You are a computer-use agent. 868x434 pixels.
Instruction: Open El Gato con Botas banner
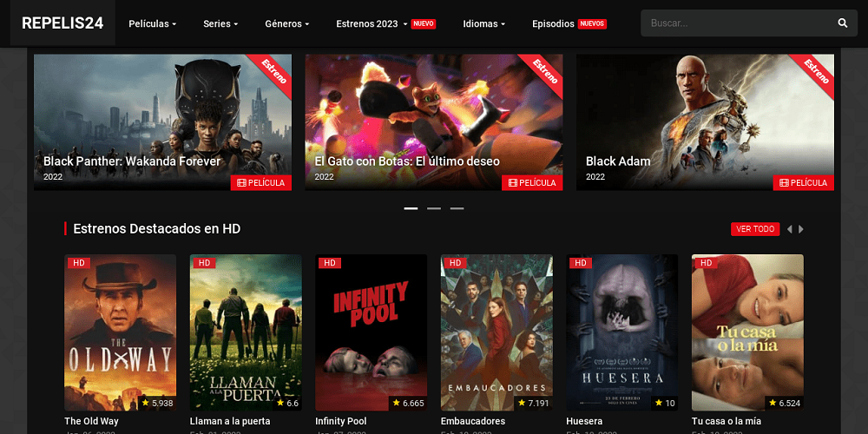(x=434, y=122)
